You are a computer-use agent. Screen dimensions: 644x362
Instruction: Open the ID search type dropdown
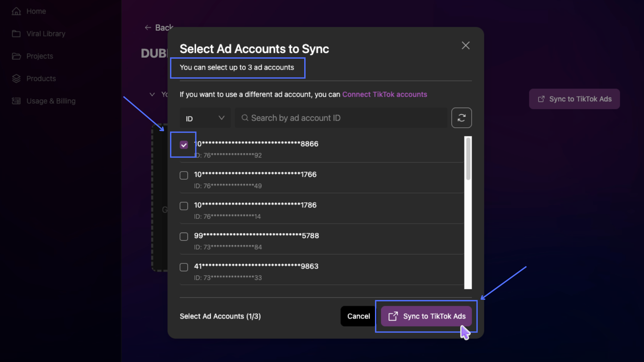point(205,118)
